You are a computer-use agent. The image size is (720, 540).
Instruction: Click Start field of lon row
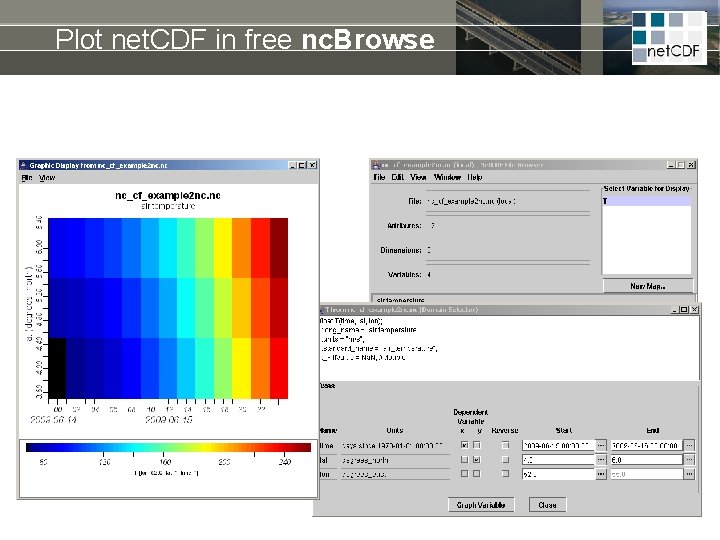(558, 474)
